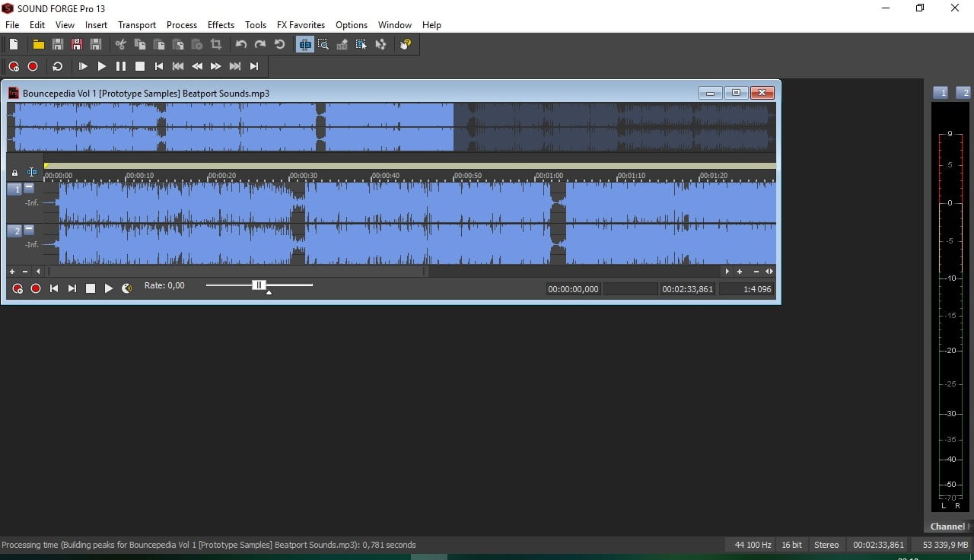The height and width of the screenshot is (560, 974).
Task: Open the What's This help icon
Action: (x=406, y=44)
